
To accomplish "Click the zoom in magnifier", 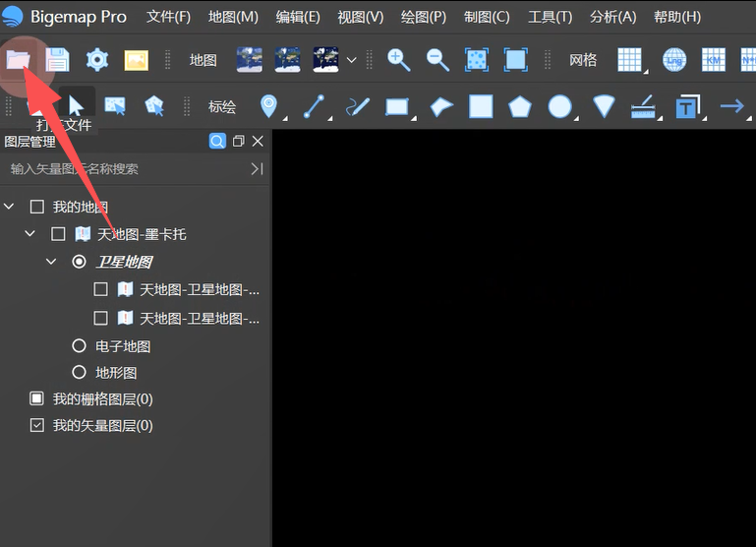I will [x=399, y=60].
